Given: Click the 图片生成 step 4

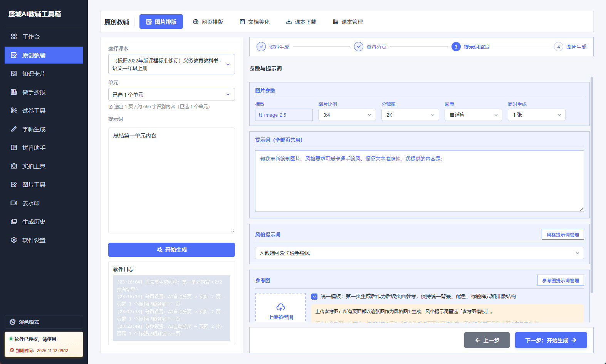Looking at the screenshot, I should click(570, 47).
